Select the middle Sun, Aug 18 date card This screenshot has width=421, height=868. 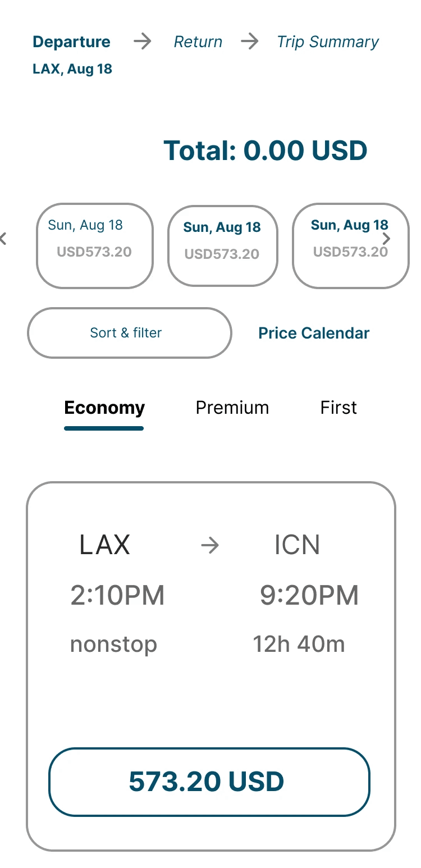(223, 246)
